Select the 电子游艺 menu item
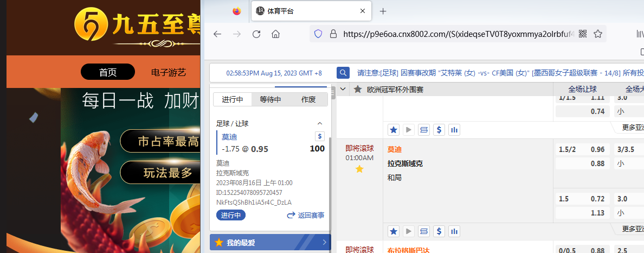The height and width of the screenshot is (253, 644). (169, 72)
